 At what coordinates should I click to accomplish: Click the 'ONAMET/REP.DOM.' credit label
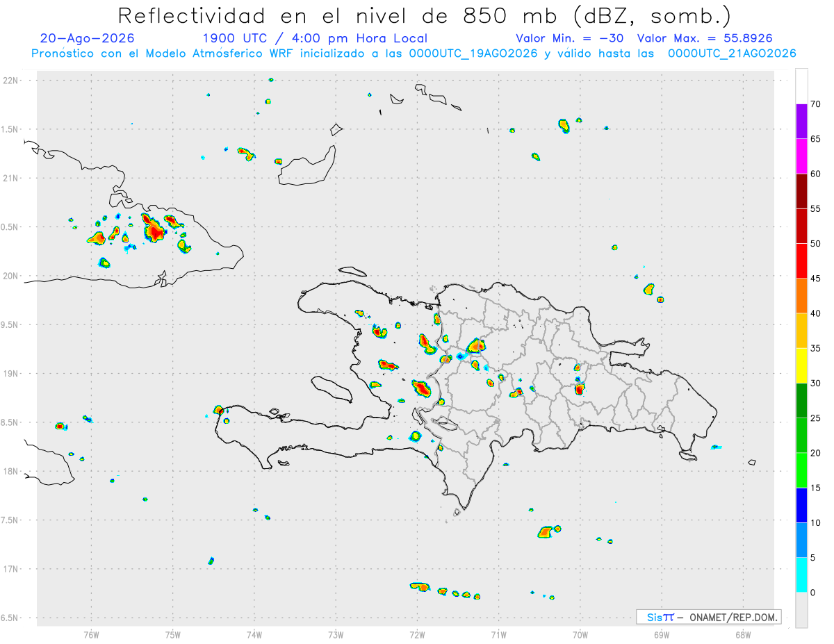tap(734, 617)
